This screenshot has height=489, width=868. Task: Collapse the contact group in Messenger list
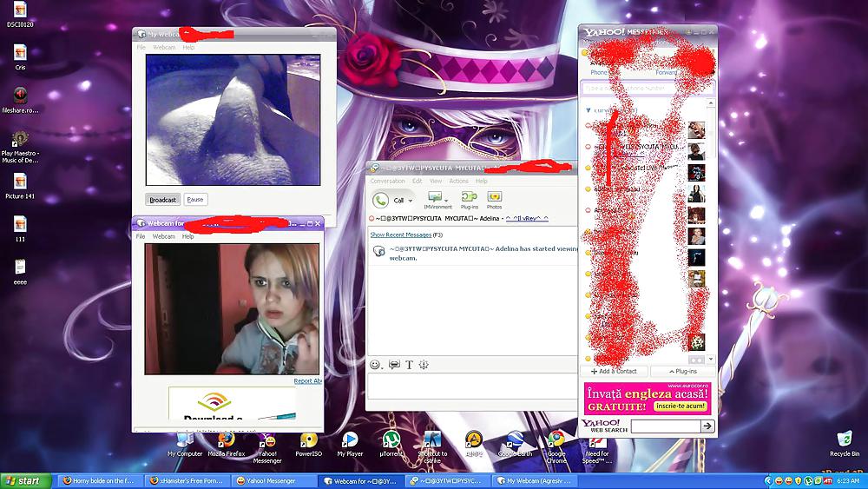(589, 110)
